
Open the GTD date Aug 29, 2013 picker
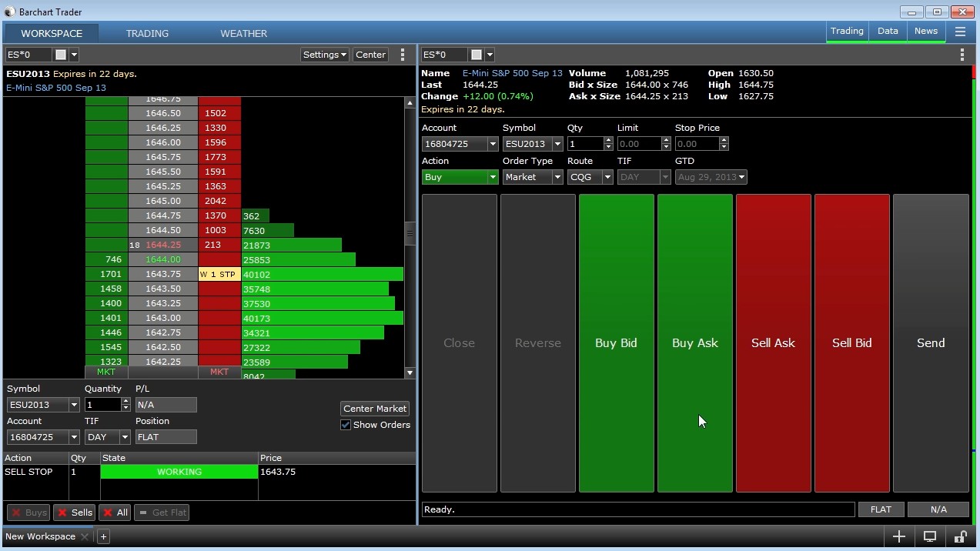[x=711, y=177]
